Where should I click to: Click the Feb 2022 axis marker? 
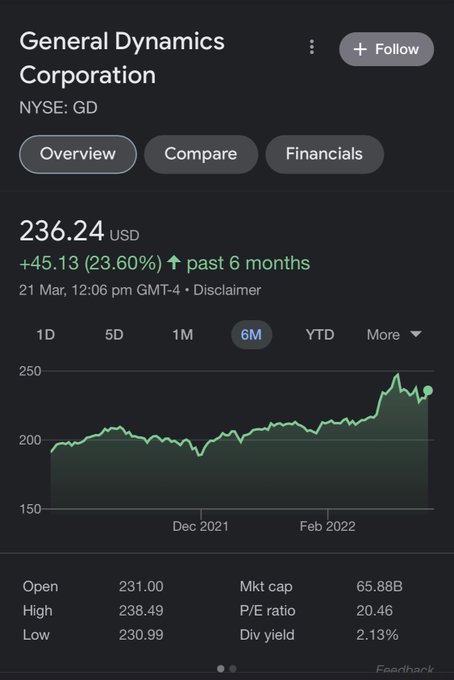click(327, 526)
